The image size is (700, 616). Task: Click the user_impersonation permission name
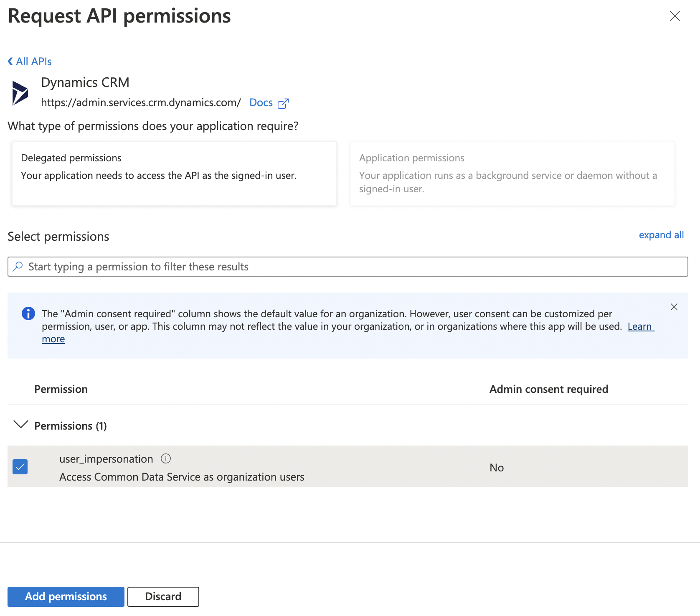[106, 459]
